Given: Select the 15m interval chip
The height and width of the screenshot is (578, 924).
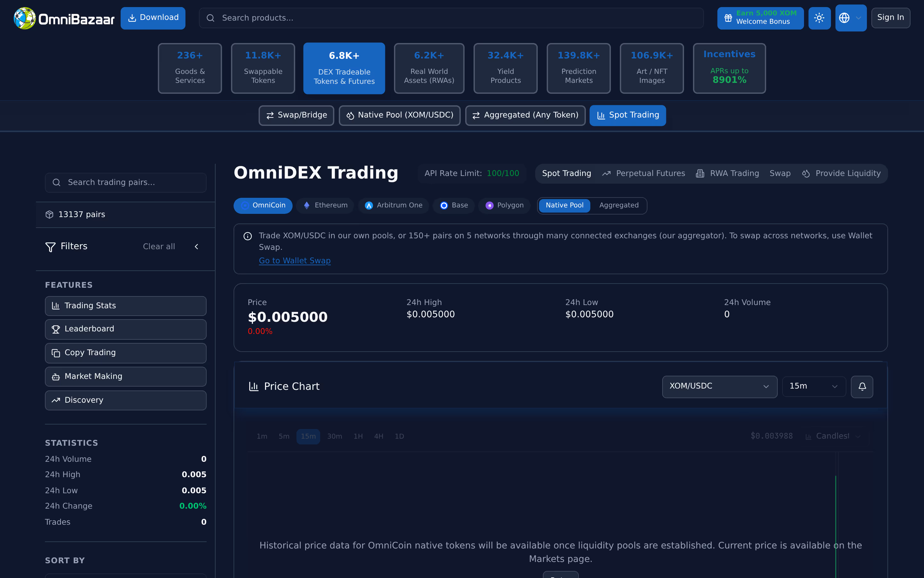Looking at the screenshot, I should [308, 437].
